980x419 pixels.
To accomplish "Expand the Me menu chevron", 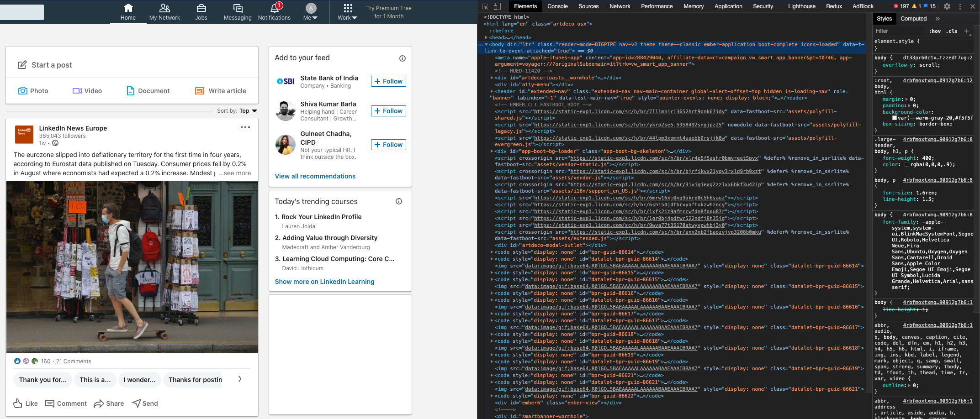I will [316, 17].
